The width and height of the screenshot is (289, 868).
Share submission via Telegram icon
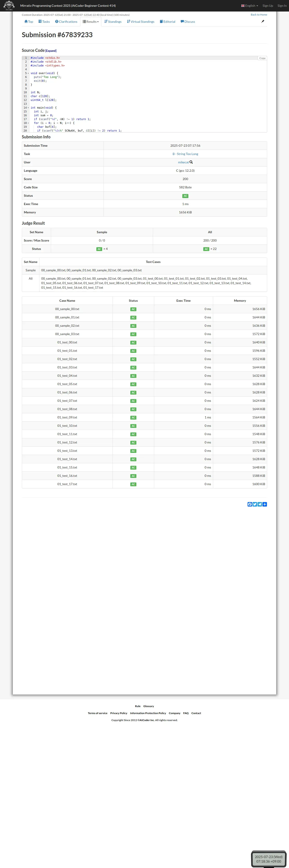tap(260, 505)
